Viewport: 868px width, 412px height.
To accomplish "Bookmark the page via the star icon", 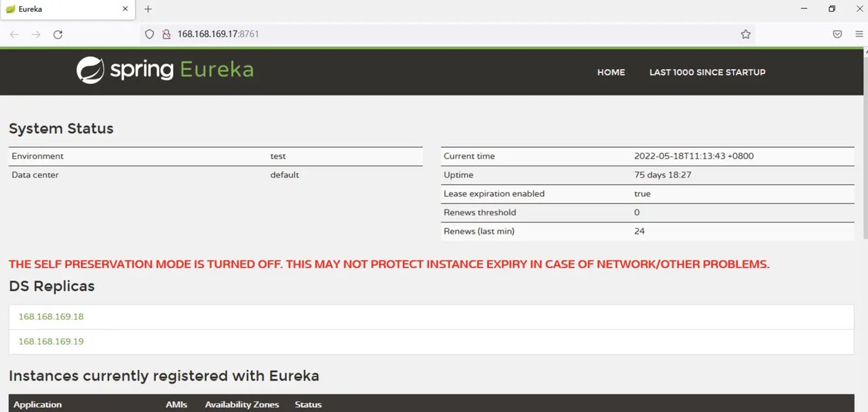I will pos(745,34).
